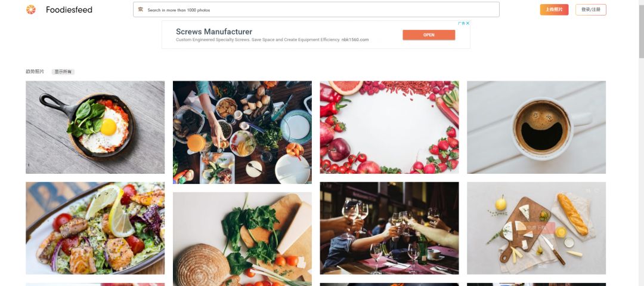The height and width of the screenshot is (286, 644).
Task: Type in the photo search field
Action: click(x=316, y=10)
